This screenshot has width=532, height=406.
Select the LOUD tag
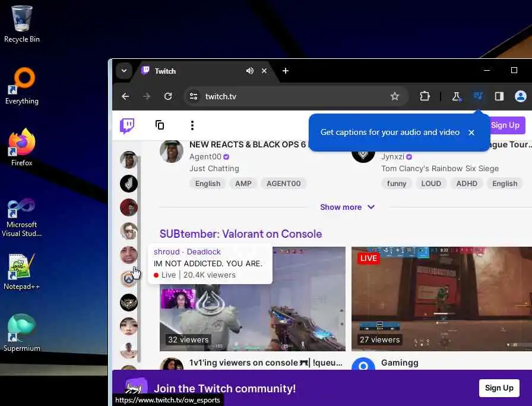pos(431,184)
